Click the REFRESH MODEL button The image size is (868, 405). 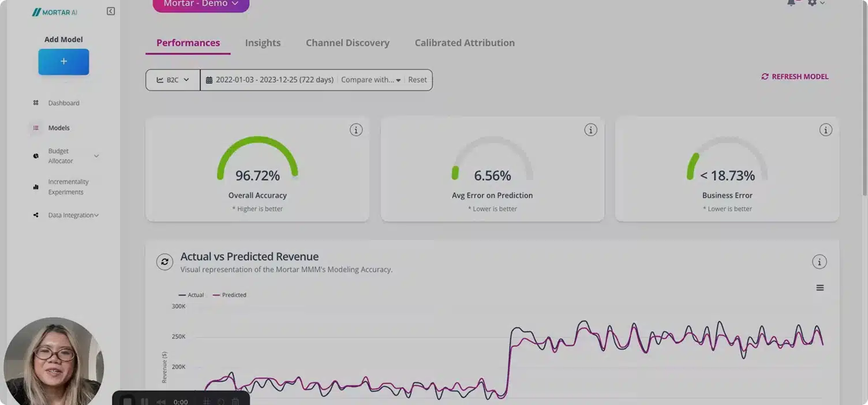pos(795,77)
